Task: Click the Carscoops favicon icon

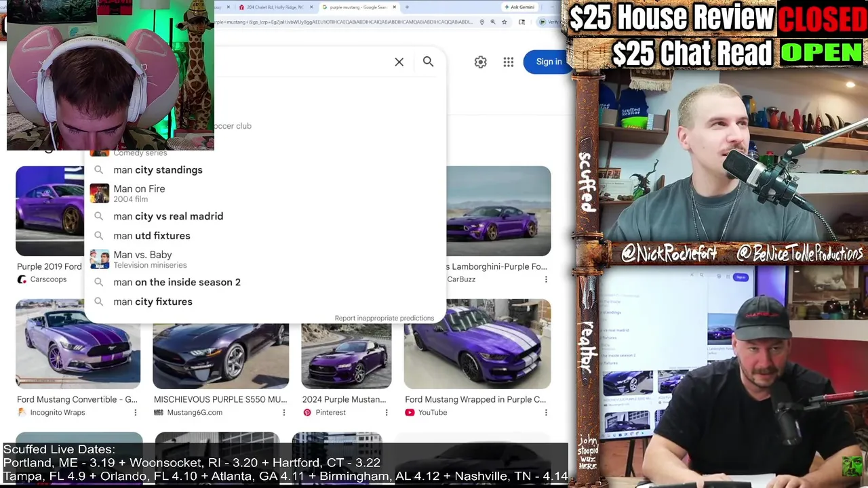Action: [22, 279]
